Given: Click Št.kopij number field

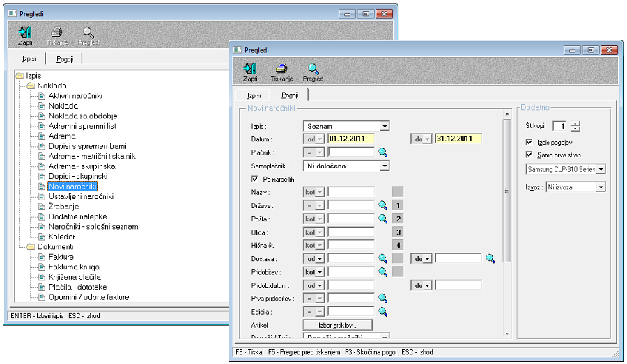Looking at the screenshot, I should 560,126.
